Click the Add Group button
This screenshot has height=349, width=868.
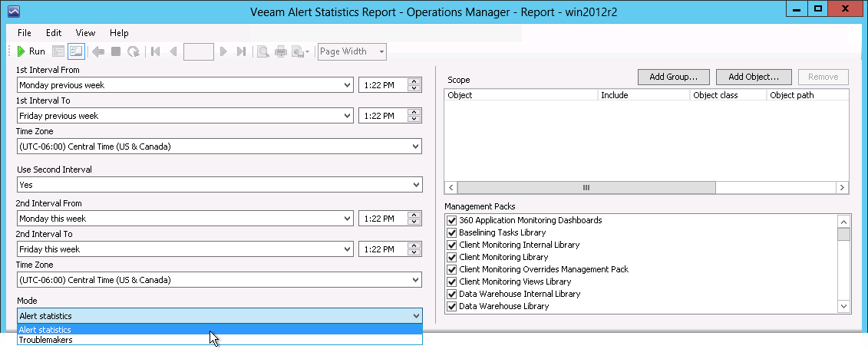coord(675,77)
